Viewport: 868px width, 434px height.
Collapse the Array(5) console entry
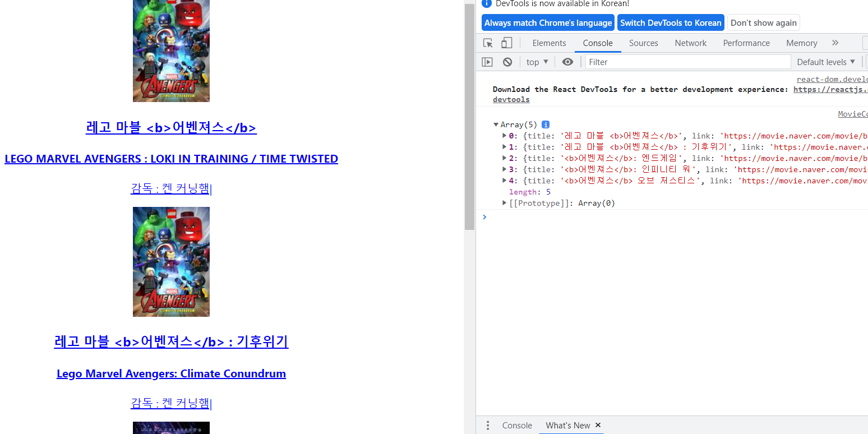[496, 124]
